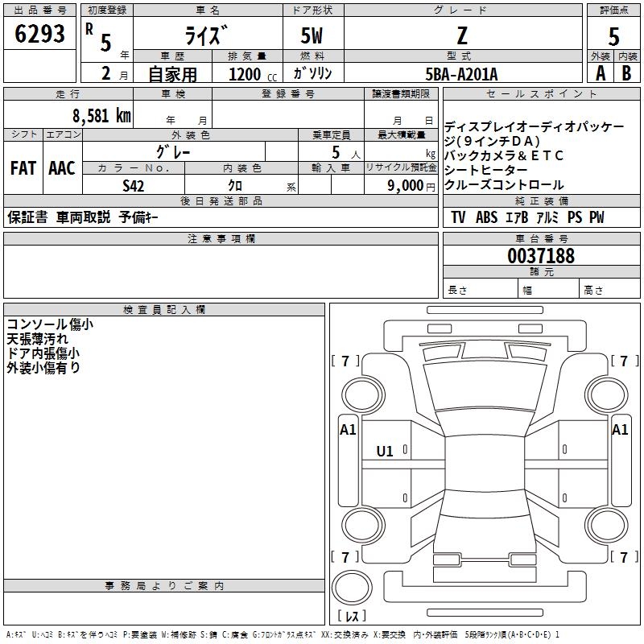Click model code 5BA-A201A
644x644 pixels.
[461, 74]
